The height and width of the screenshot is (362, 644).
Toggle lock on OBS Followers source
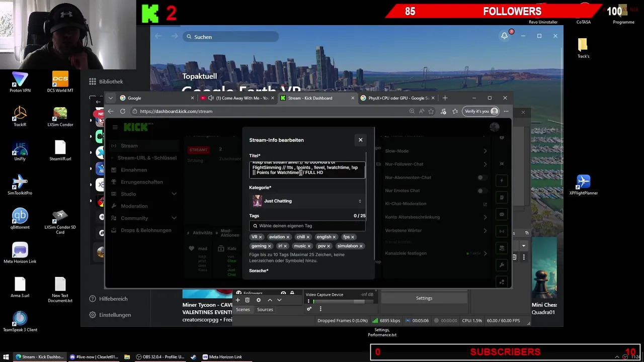tap(292, 293)
